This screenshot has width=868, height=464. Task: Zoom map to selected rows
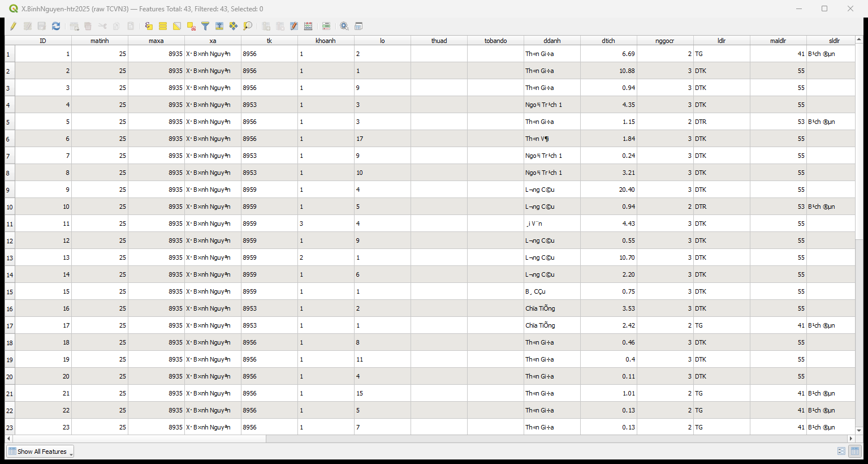click(x=248, y=26)
